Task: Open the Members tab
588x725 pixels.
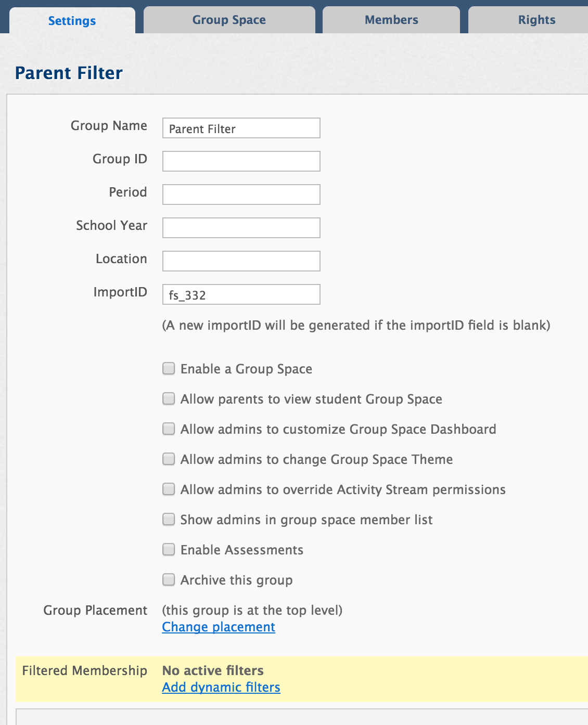Action: pos(391,20)
